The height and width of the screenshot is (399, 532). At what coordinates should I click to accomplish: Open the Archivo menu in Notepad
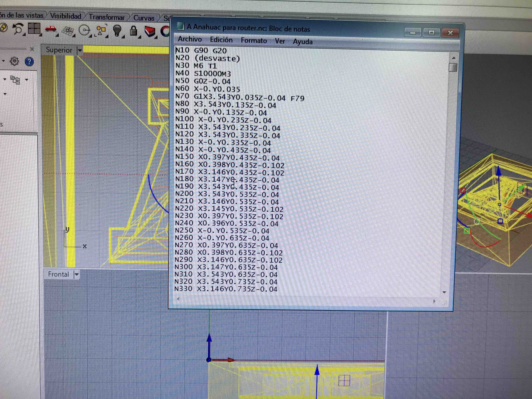189,39
